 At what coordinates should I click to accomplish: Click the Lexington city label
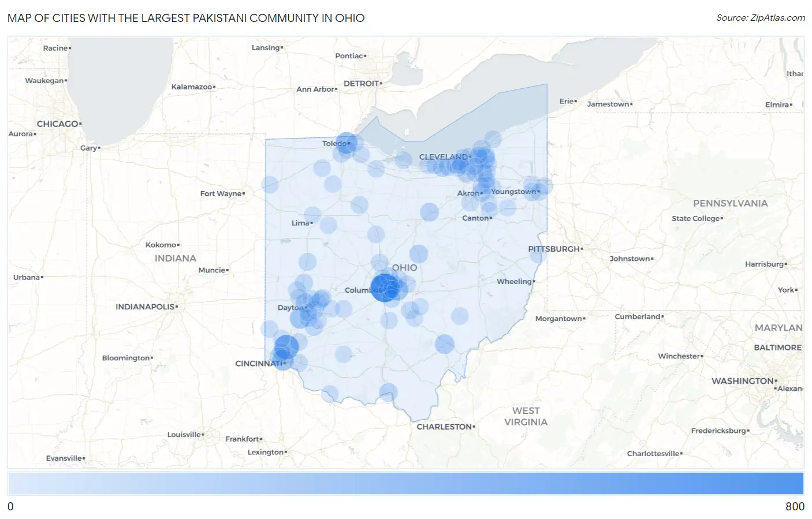(x=266, y=452)
